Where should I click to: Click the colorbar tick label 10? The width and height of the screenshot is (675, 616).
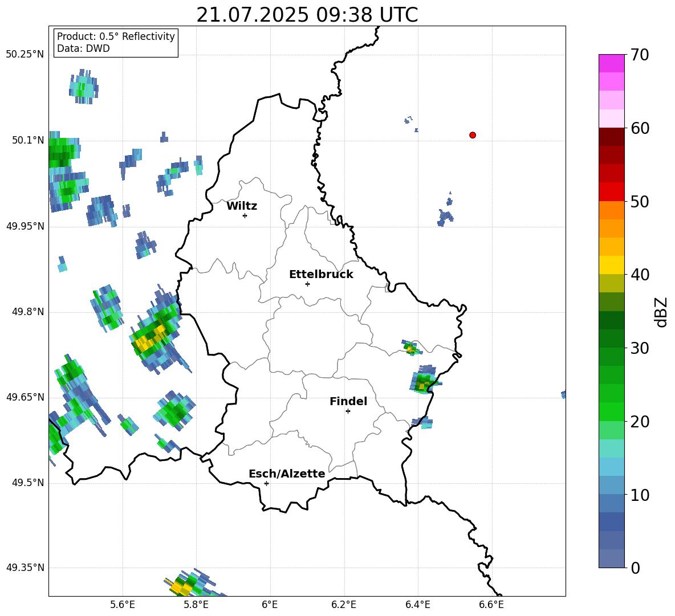click(x=640, y=495)
